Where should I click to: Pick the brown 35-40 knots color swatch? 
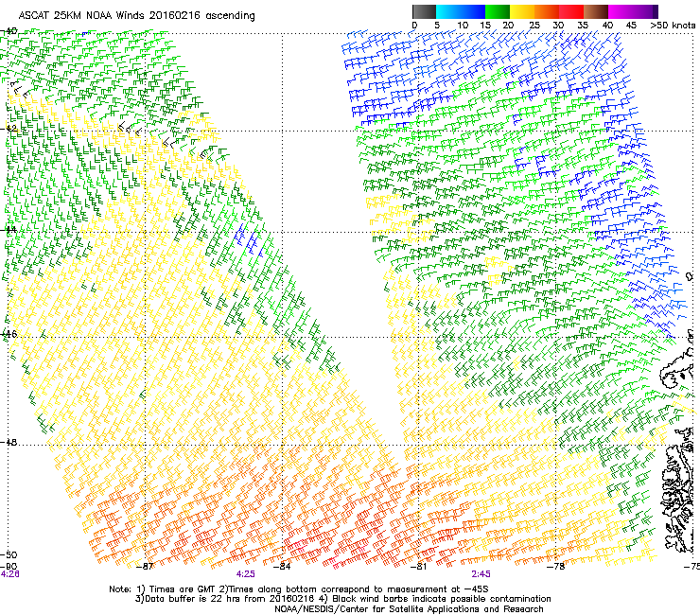(x=596, y=11)
